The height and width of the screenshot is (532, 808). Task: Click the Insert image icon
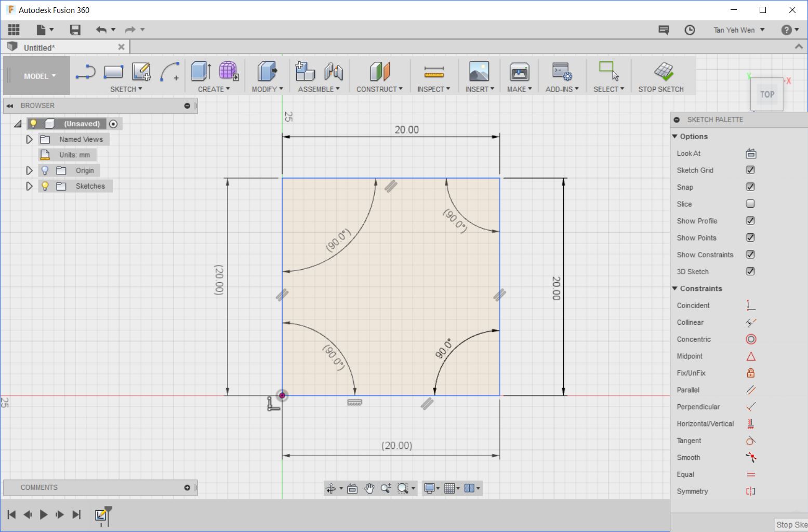(479, 72)
